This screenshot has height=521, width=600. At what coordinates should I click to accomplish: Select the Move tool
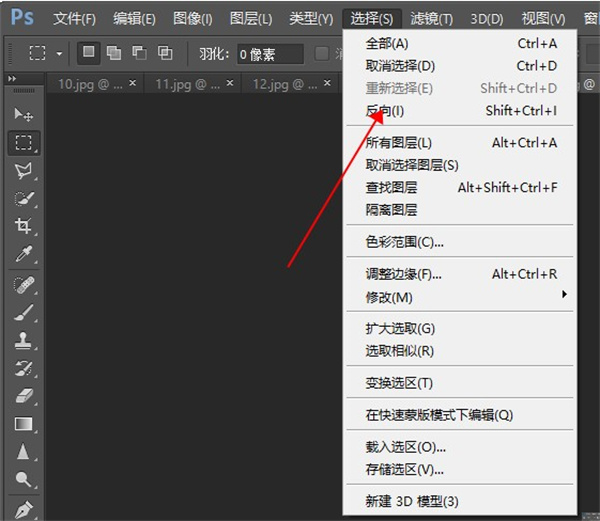tap(24, 115)
